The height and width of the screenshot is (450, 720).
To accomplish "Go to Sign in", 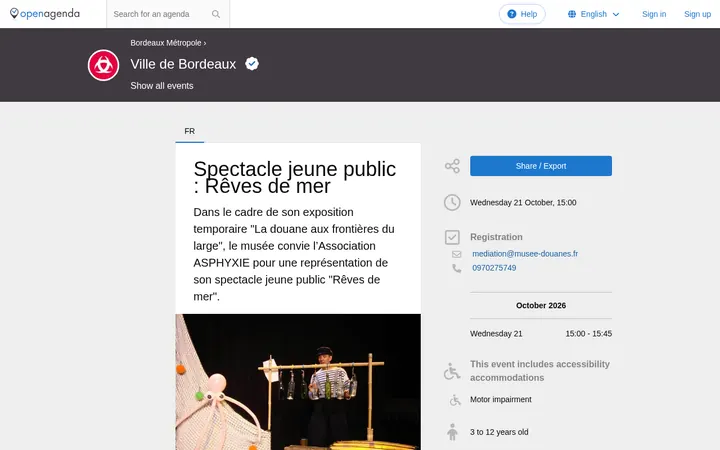I will pos(654,14).
